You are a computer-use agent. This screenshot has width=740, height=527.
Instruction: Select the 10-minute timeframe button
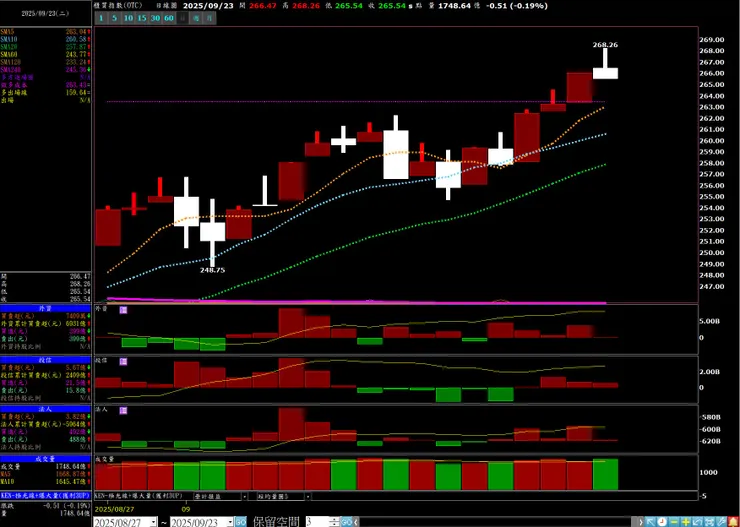tap(128, 18)
